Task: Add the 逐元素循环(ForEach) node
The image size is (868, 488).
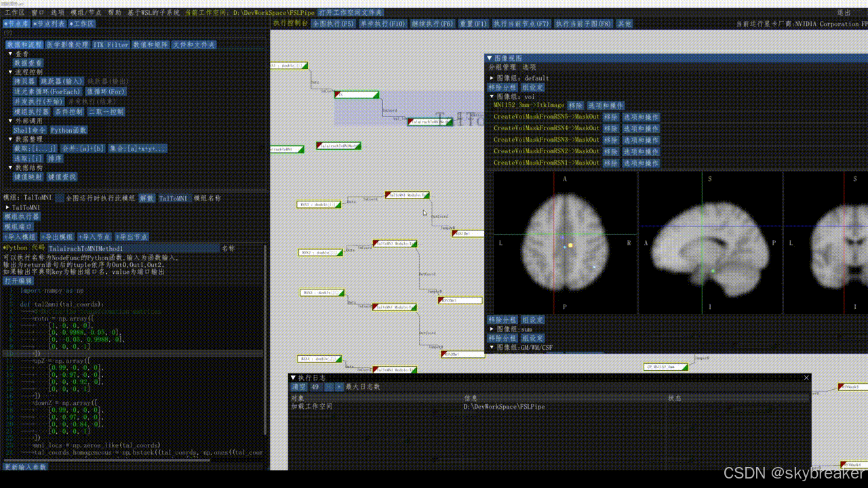Action: (47, 91)
